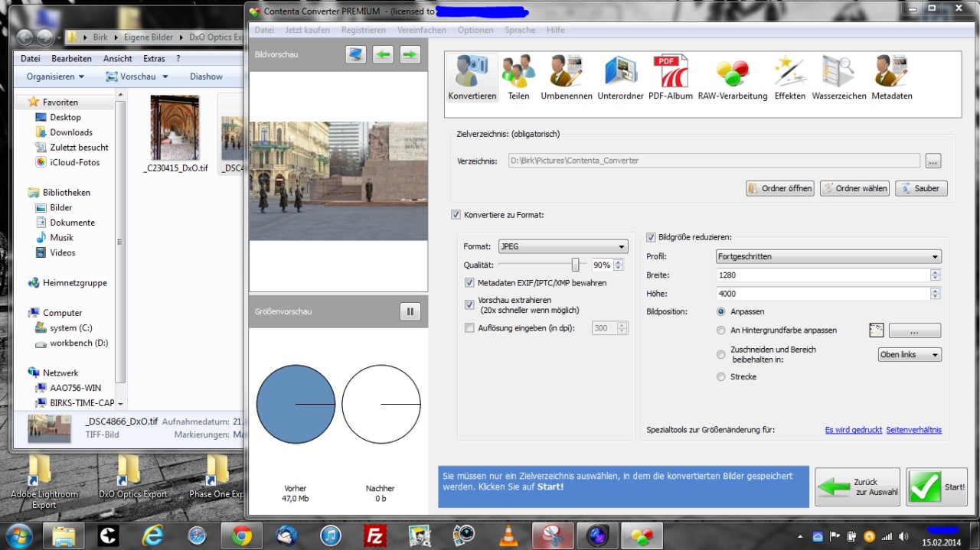
Task: Open the Unterordner subfolder tool
Action: [620, 77]
